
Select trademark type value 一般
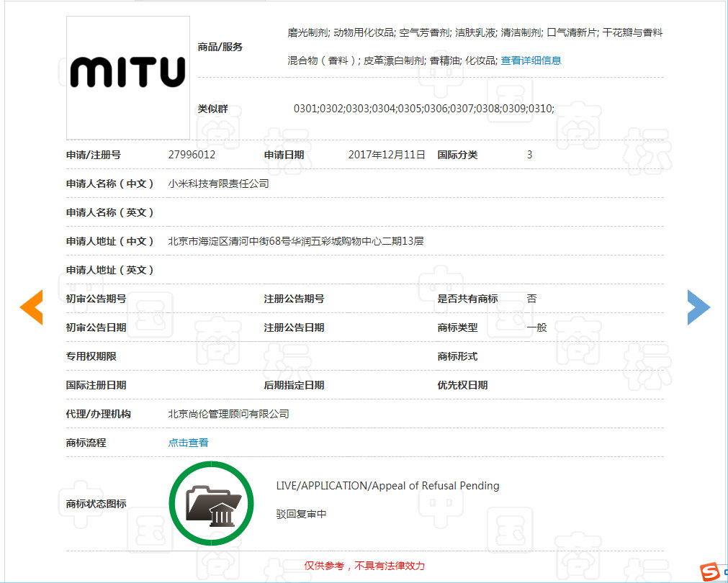pos(536,327)
